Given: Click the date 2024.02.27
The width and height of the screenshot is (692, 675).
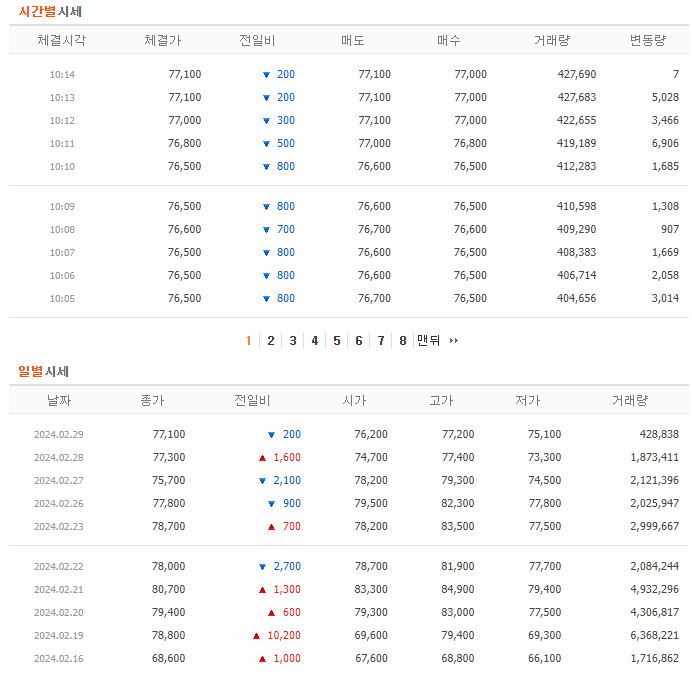Looking at the screenshot, I should coord(59,480).
